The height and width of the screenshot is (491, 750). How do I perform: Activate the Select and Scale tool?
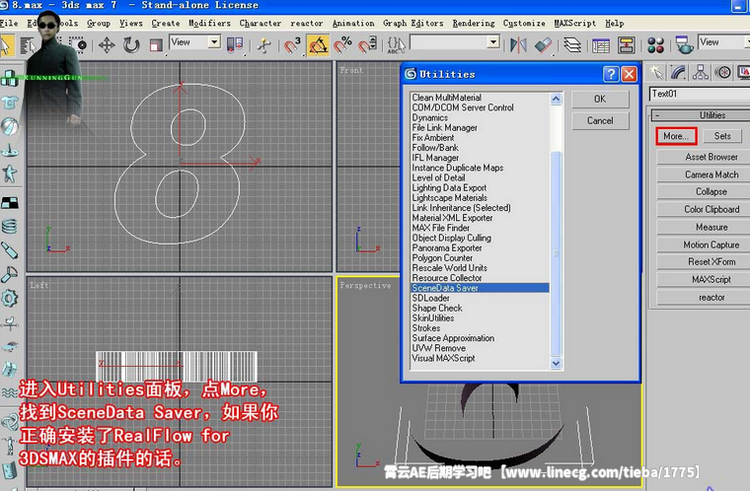[156, 45]
